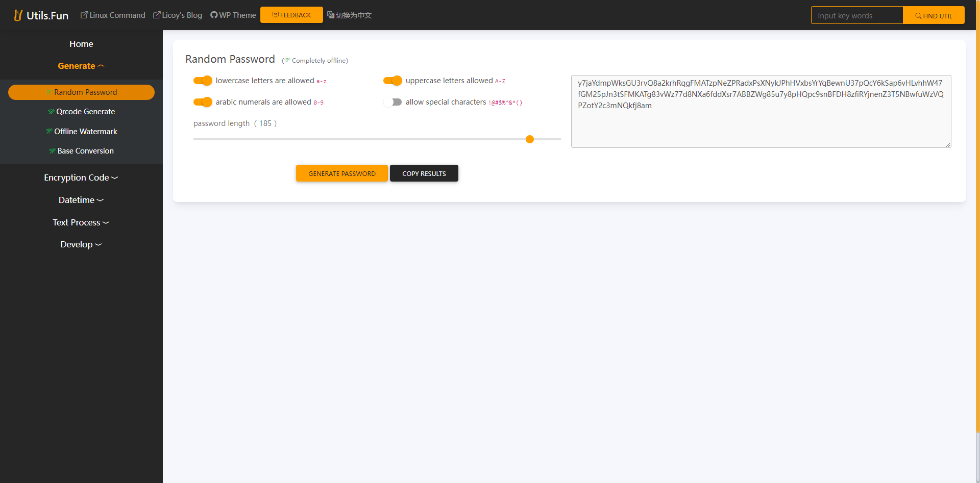The width and height of the screenshot is (980, 483).
Task: Toggle uppercase letters allowed switch
Action: coord(393,81)
